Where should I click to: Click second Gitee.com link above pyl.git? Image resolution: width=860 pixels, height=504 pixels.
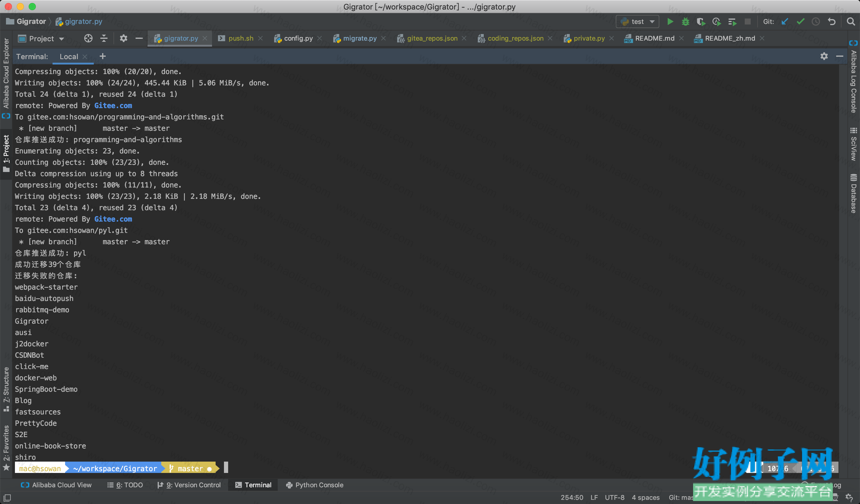click(113, 219)
